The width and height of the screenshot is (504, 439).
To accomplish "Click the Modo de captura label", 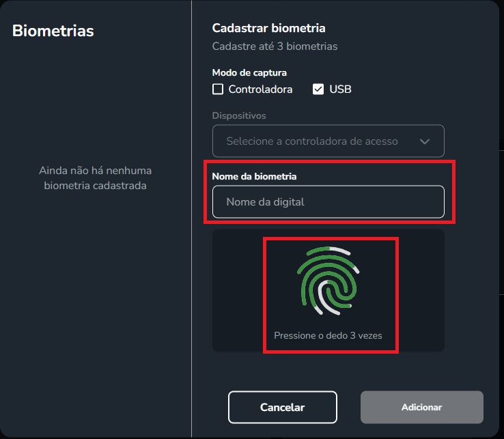I will tap(249, 72).
